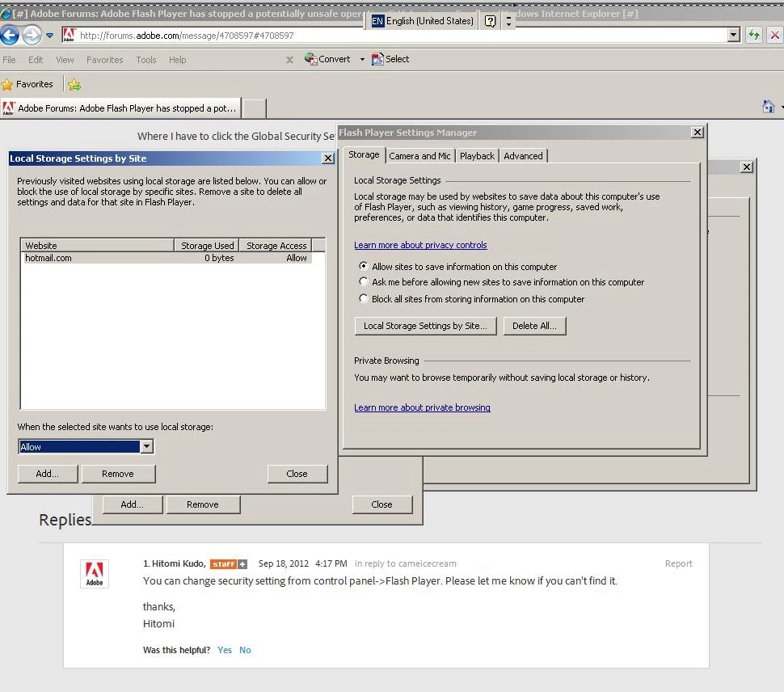Open the Tools menu

click(x=146, y=60)
